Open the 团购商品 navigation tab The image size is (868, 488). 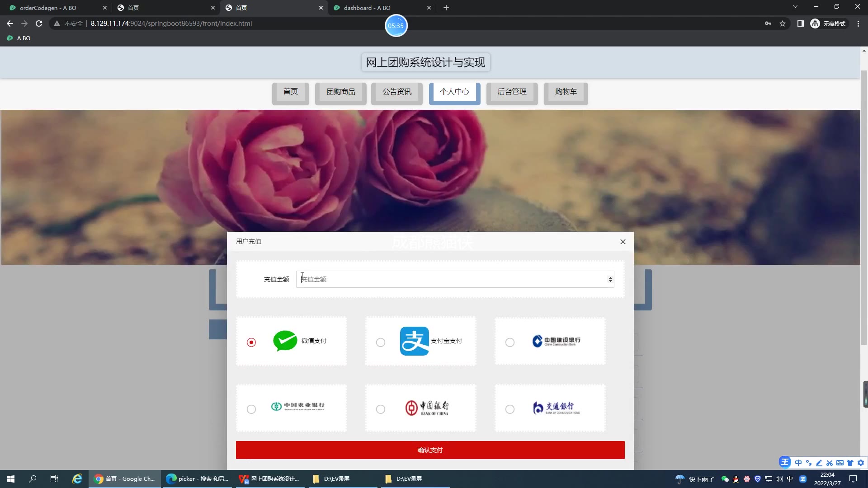pos(341,92)
